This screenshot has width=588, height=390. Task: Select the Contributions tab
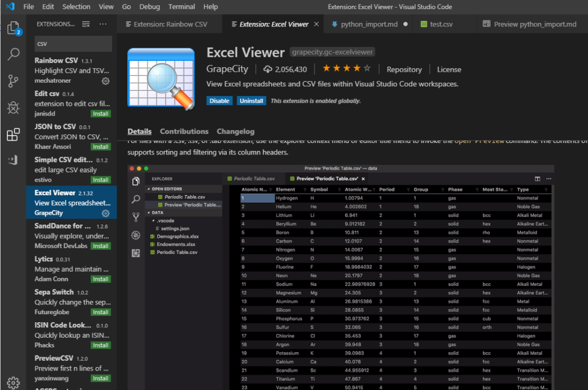184,132
